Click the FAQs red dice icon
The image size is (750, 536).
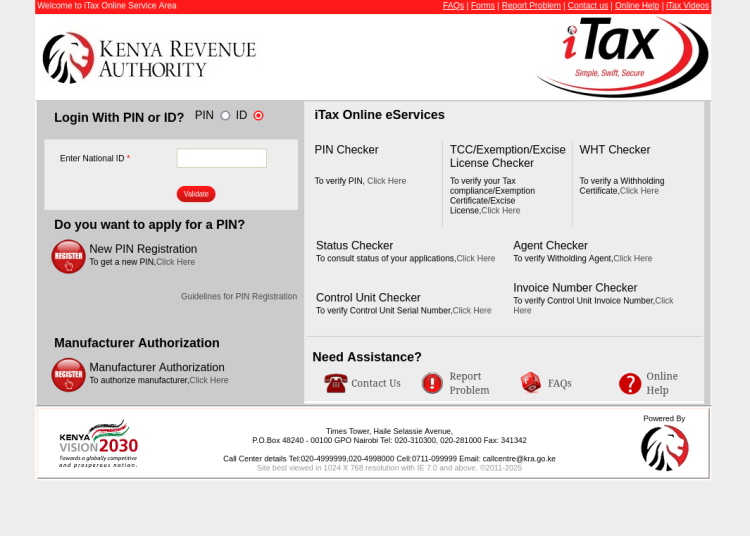(x=531, y=383)
